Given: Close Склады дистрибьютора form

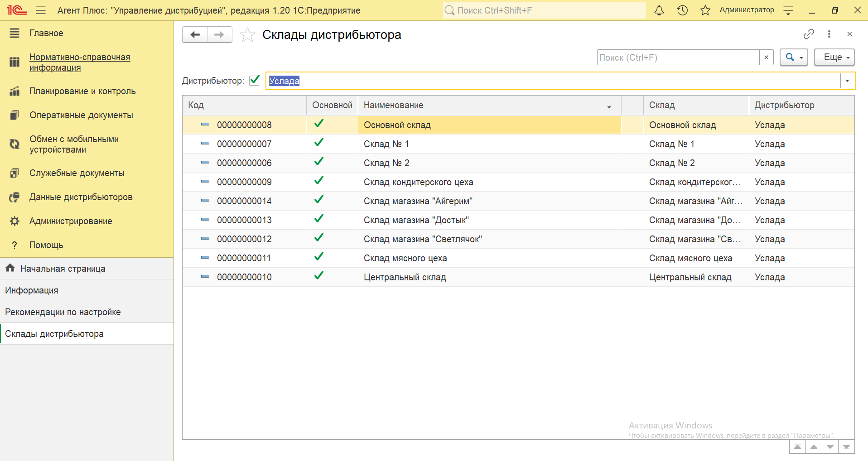Looking at the screenshot, I should tap(849, 34).
